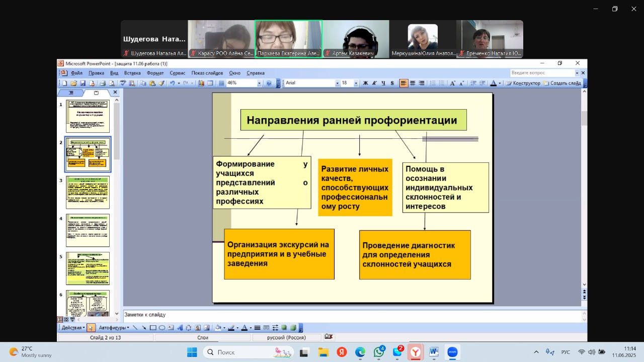
Task: Click the Increase font size icon
Action: pos(452,83)
